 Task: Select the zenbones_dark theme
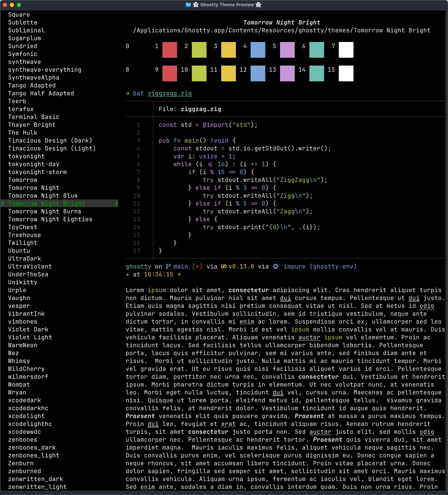coord(32,448)
